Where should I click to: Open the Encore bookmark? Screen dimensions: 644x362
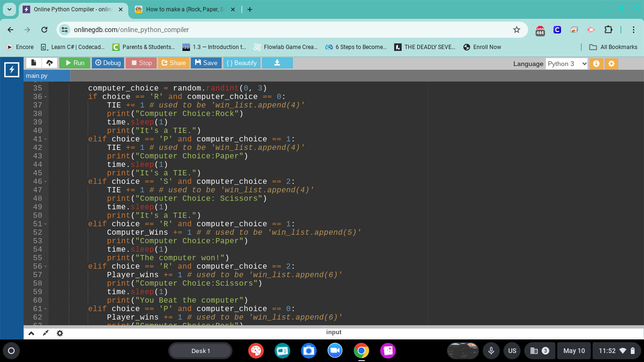(20, 47)
